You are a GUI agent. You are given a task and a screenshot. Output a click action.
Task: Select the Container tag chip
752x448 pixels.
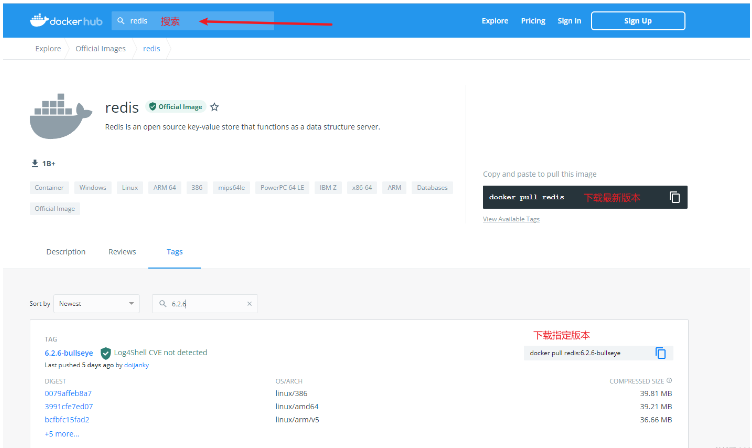[x=49, y=188]
